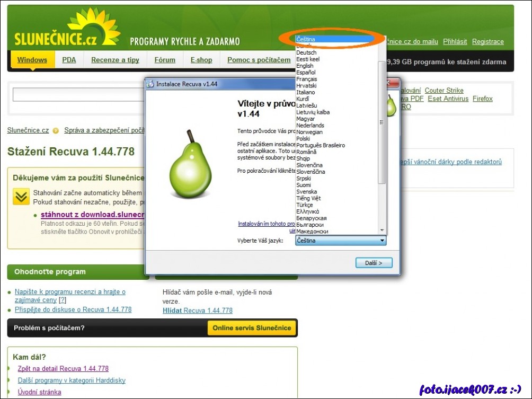Open the Windows tab
The height and width of the screenshot is (399, 532).
(x=32, y=60)
